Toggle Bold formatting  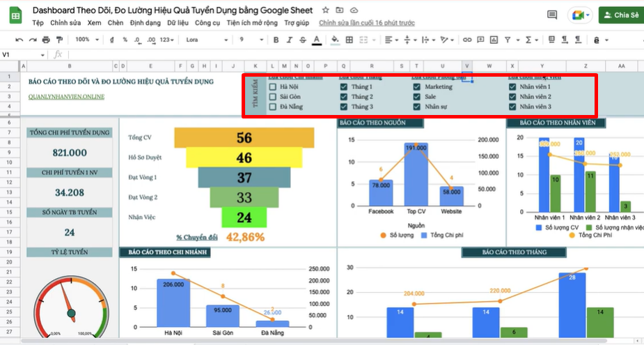276,40
